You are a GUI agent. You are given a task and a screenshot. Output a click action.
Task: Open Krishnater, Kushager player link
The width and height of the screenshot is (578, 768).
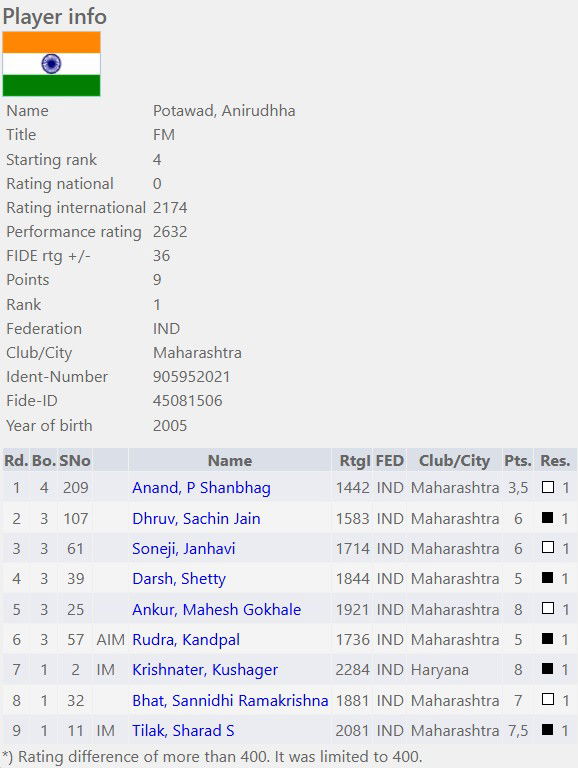(x=205, y=670)
